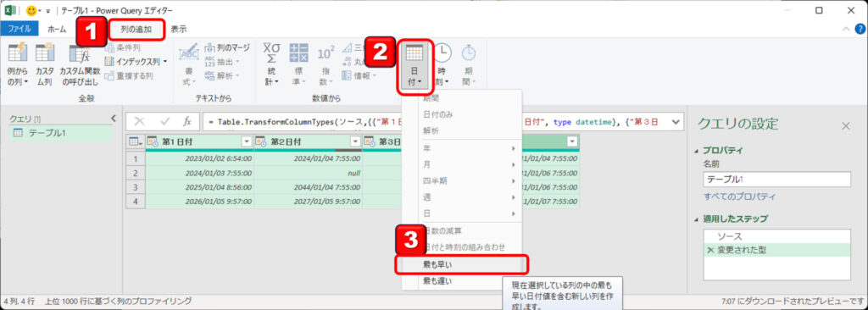Open the 指数 scientific menu
This screenshot has height=310, width=868.
pos(325,65)
